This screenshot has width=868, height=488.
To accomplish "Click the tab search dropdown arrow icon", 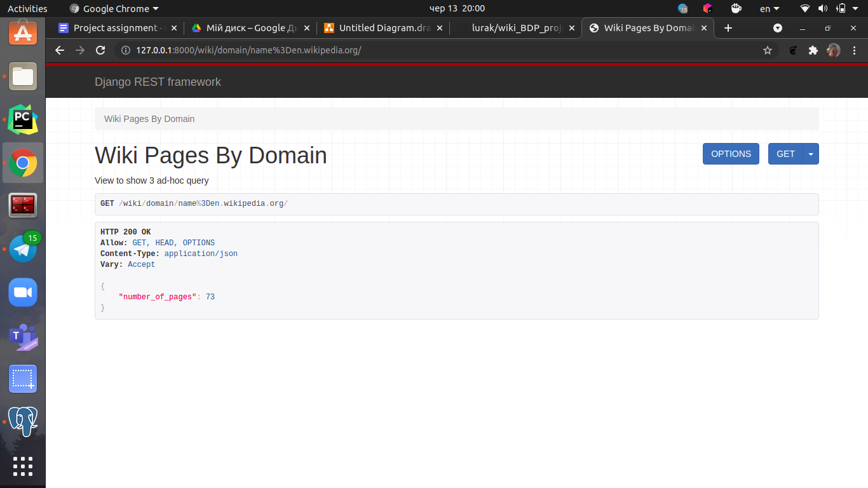I will tap(777, 28).
